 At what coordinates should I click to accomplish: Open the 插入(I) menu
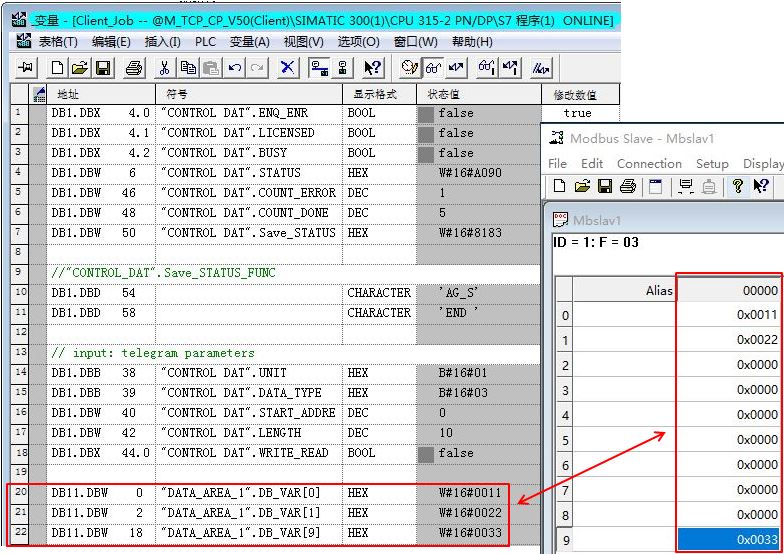point(162,42)
